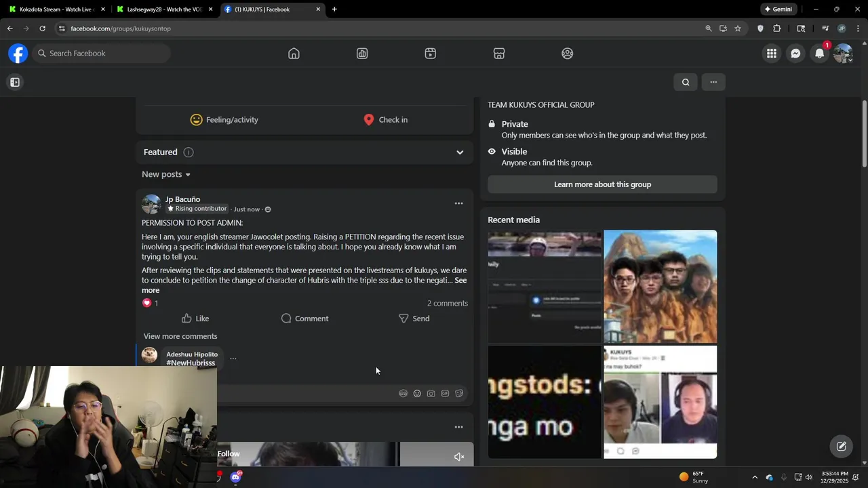Screen dimensions: 868x488
Task: Open the group's three-dot options button
Action: pos(713,82)
